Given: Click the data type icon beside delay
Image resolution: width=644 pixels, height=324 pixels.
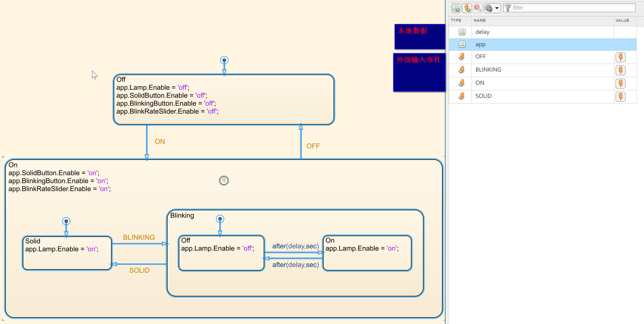Looking at the screenshot, I should pyautogui.click(x=462, y=32).
